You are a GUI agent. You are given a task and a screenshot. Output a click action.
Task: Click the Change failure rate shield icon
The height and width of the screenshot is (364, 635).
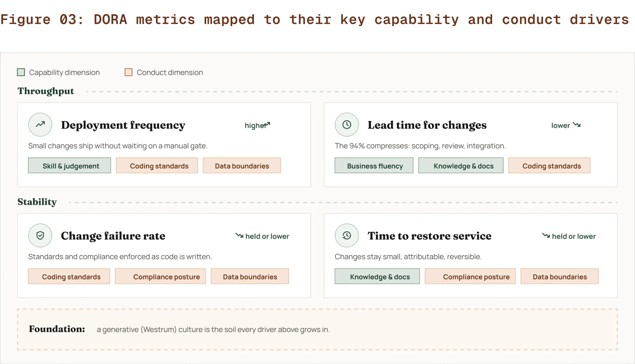coord(40,235)
